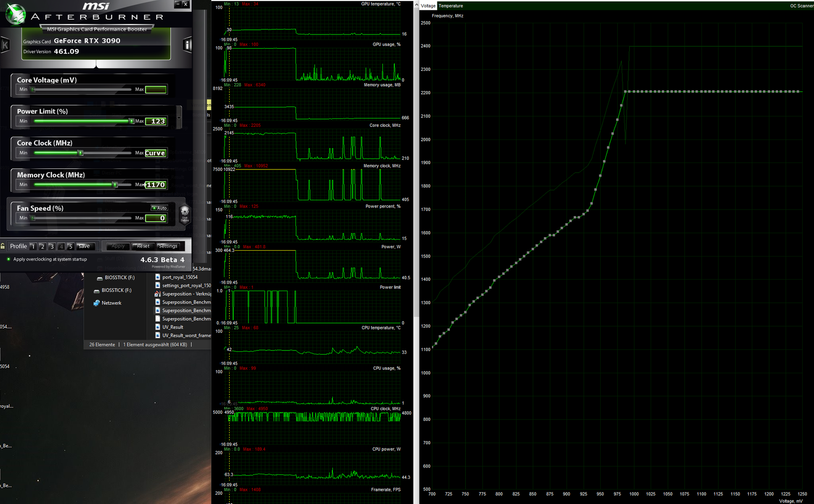Launch Kombustor with the K button
Screen dimensions: 814x504
point(5,45)
